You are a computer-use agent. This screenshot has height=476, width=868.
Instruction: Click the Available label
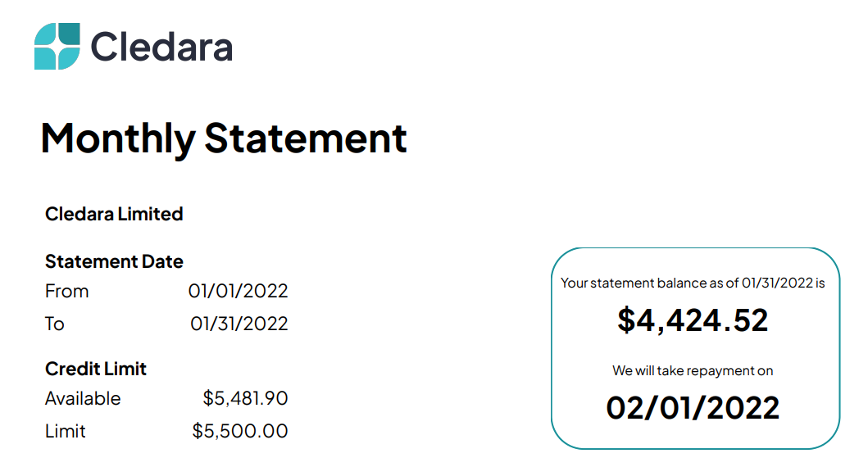(83, 398)
